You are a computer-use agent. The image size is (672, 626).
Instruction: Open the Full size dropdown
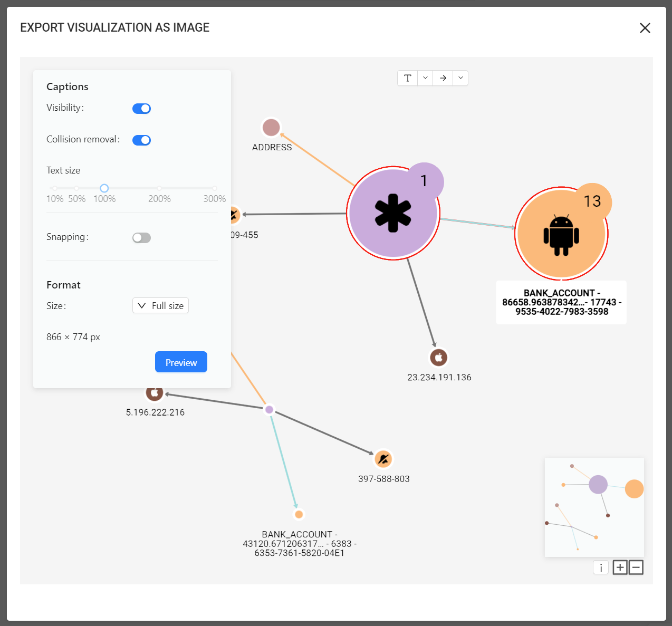point(160,306)
